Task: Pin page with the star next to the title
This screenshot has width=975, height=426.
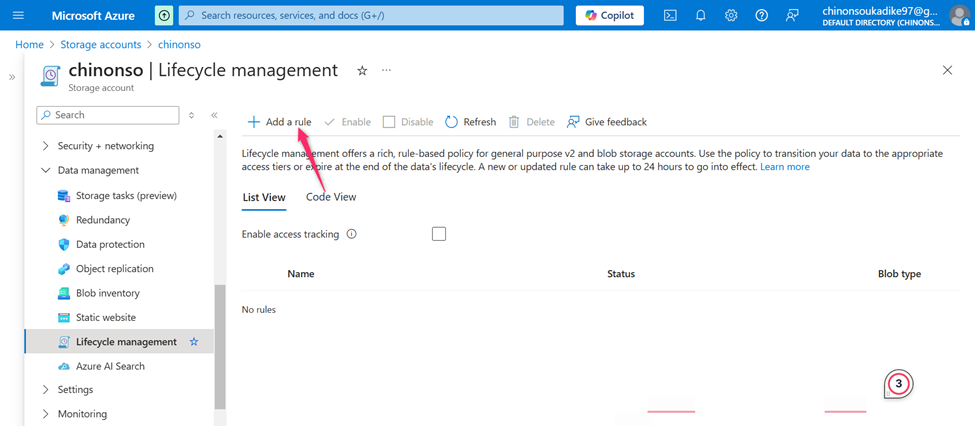Action: (x=362, y=71)
